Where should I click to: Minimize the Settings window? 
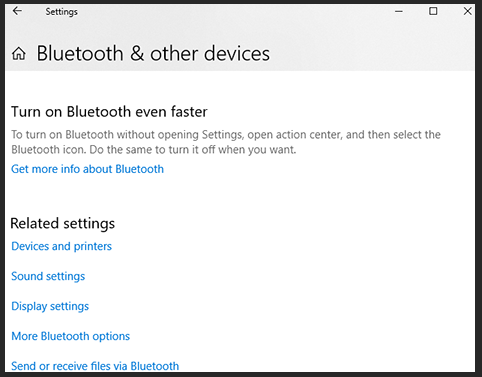tap(399, 11)
